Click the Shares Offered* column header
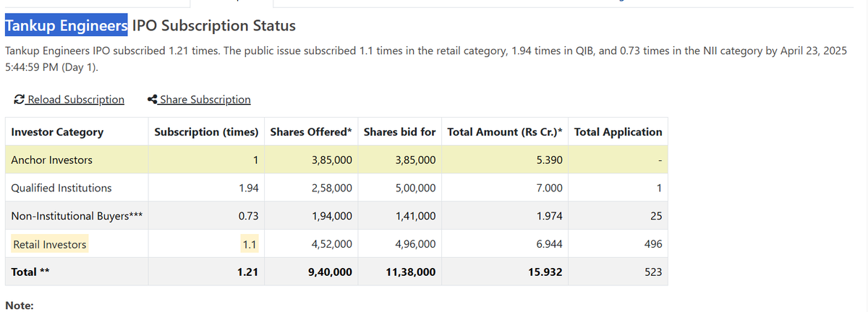Viewport: 868px width, 312px height. coord(311,131)
